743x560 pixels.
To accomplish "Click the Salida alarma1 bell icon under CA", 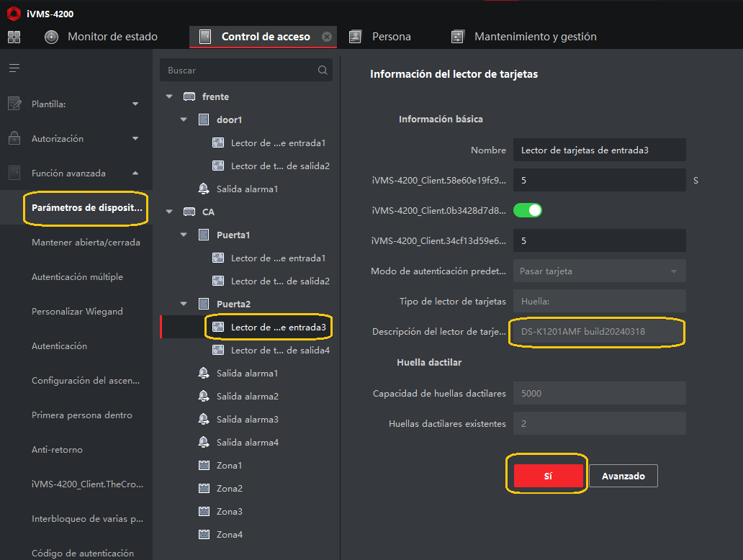I will (x=204, y=374).
